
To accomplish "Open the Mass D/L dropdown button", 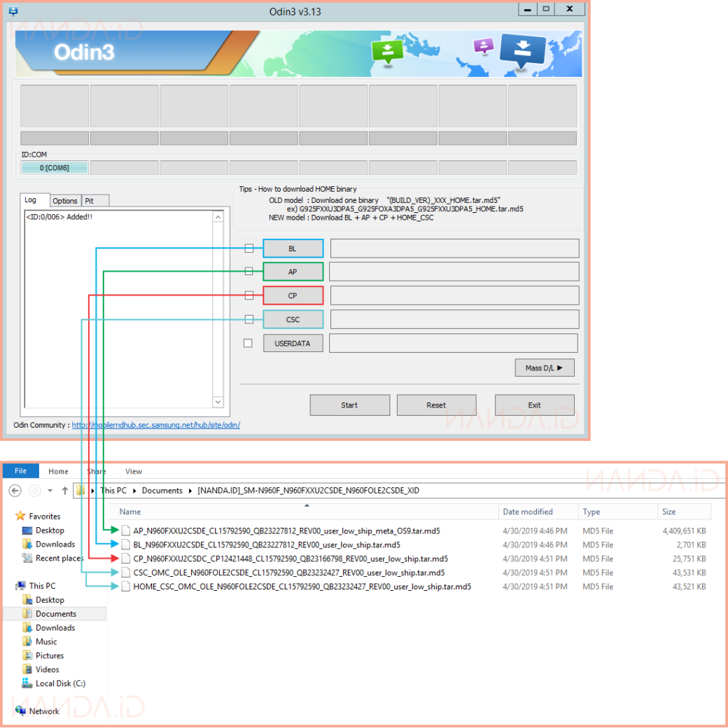I will pos(544,367).
